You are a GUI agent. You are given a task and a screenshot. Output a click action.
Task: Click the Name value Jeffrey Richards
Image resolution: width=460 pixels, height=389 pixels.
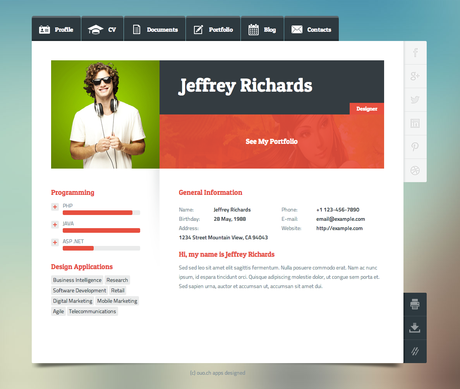(232, 210)
